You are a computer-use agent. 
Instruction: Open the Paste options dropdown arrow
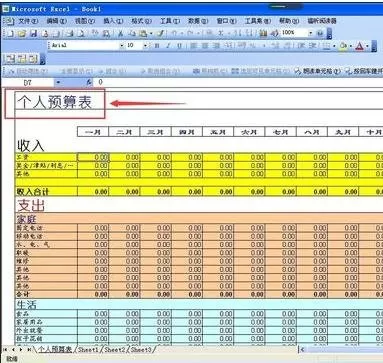151,33
